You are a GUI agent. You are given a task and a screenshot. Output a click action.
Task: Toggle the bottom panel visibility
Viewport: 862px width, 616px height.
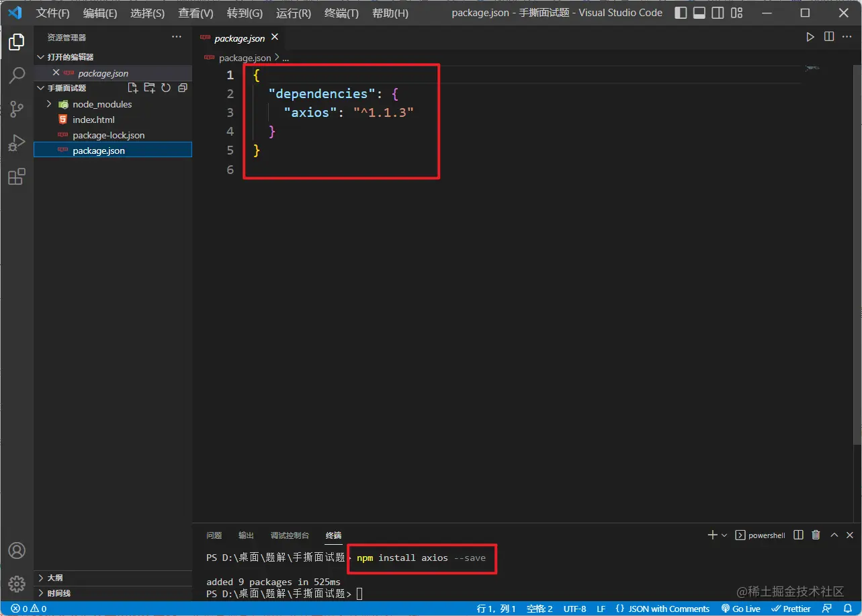[699, 13]
